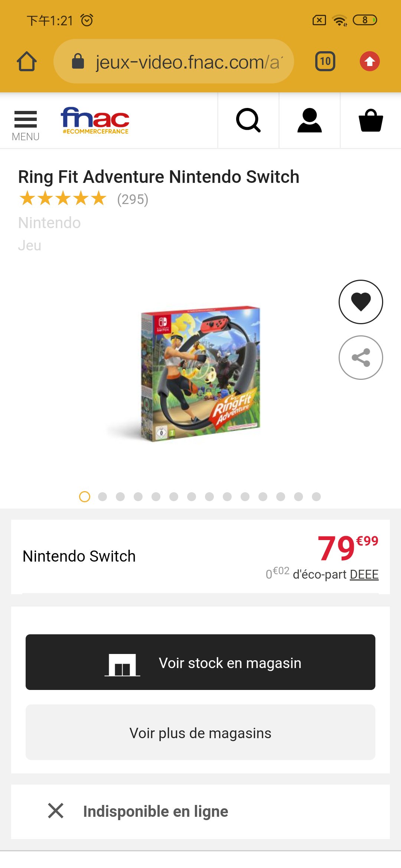Image resolution: width=401 pixels, height=868 pixels.
Task: Click Voir plus de magasins button
Action: click(200, 733)
